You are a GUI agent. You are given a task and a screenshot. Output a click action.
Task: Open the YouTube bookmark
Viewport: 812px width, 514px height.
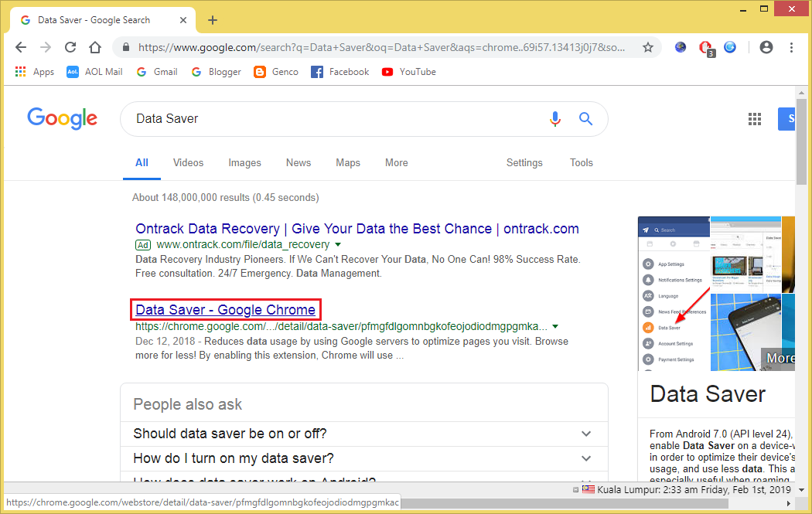click(408, 71)
